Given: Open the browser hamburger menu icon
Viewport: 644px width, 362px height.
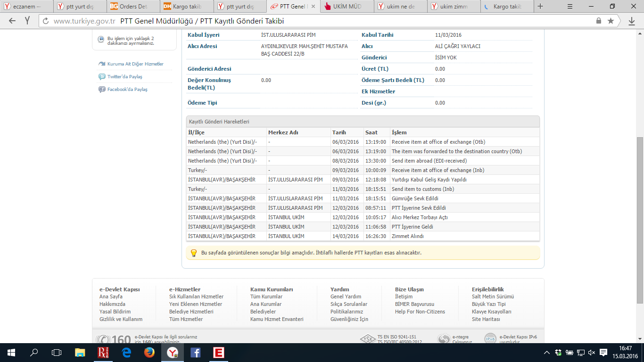Looking at the screenshot, I should (570, 7).
